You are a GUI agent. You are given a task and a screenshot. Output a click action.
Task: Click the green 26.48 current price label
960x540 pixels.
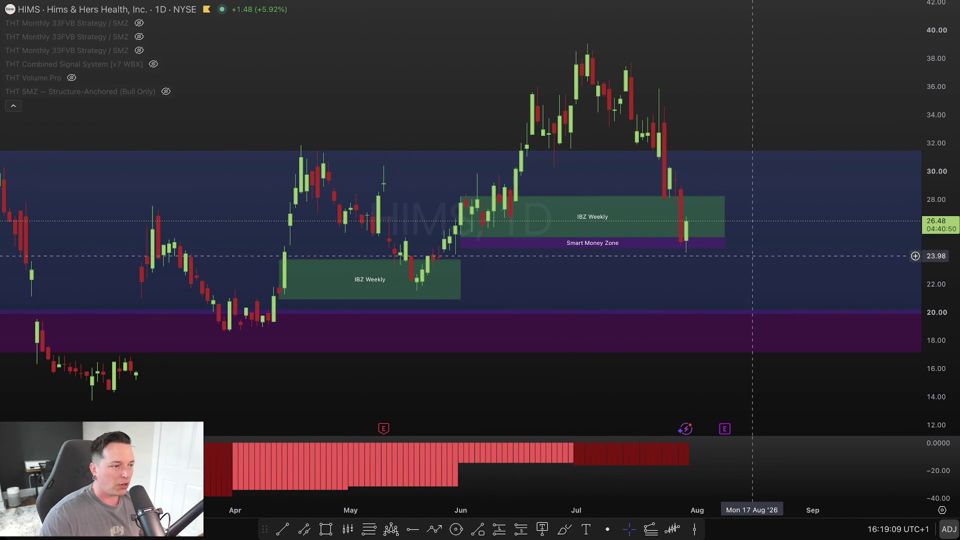(940, 225)
